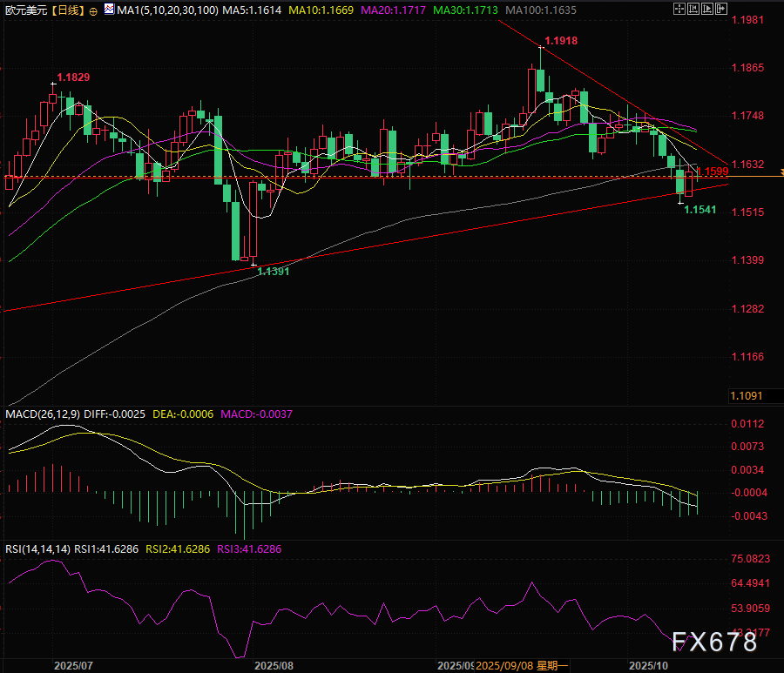Open the 日线 period selector
The width and height of the screenshot is (784, 673).
coord(66,10)
